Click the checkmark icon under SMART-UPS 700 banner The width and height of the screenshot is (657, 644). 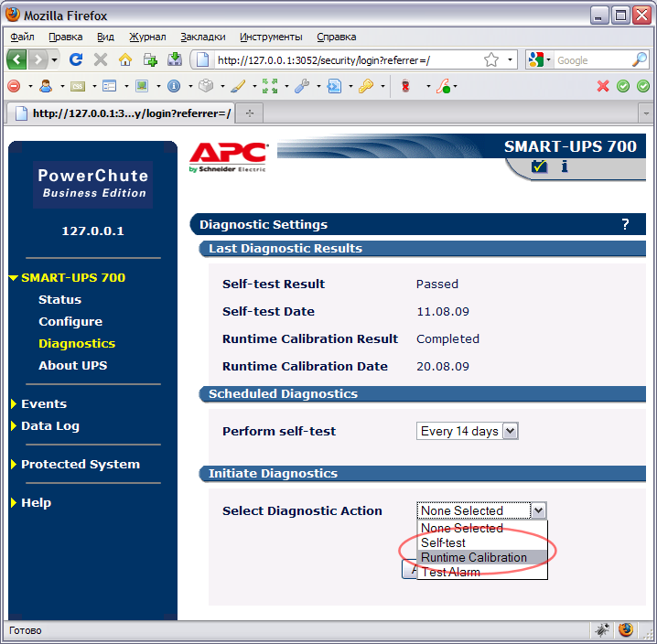tap(539, 166)
